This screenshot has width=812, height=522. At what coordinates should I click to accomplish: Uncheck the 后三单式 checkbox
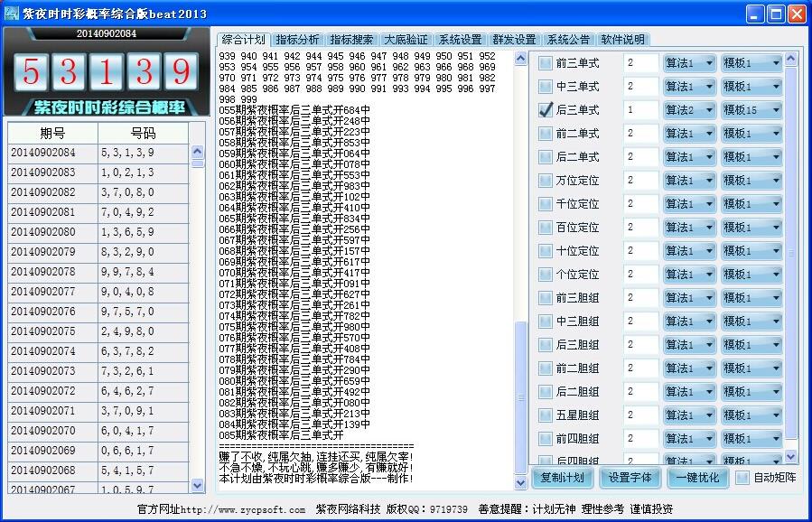click(x=546, y=110)
